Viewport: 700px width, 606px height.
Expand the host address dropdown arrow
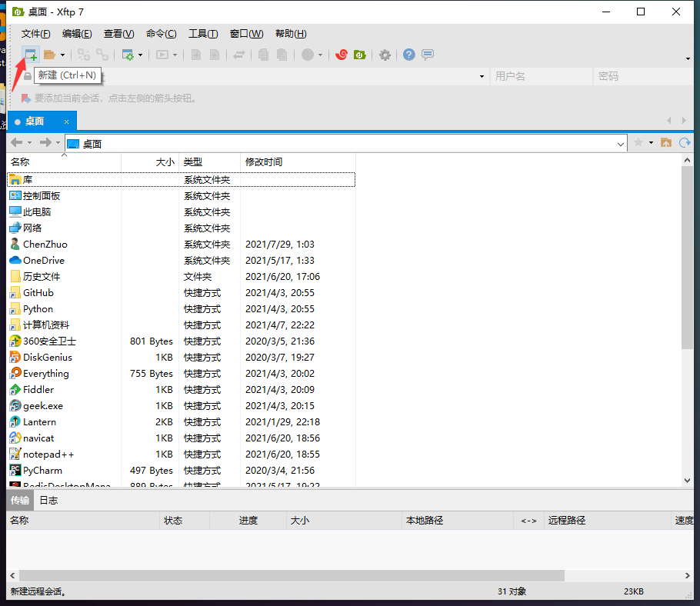click(x=482, y=76)
